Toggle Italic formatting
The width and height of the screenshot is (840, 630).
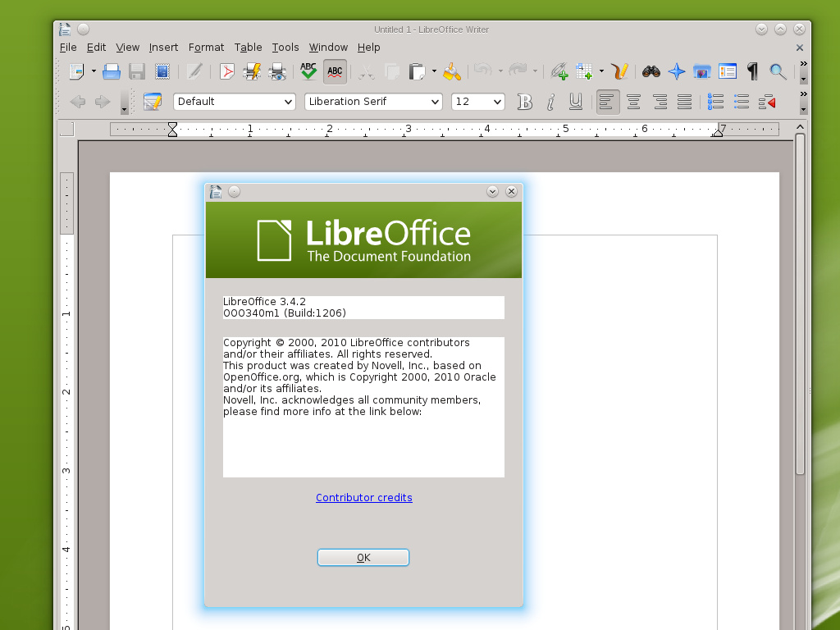pos(550,101)
